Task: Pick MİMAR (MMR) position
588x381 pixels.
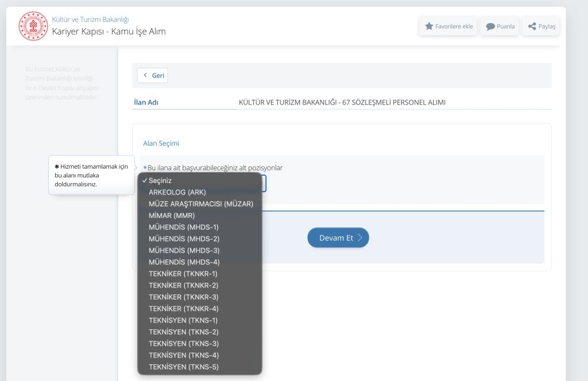Action: tap(200, 215)
